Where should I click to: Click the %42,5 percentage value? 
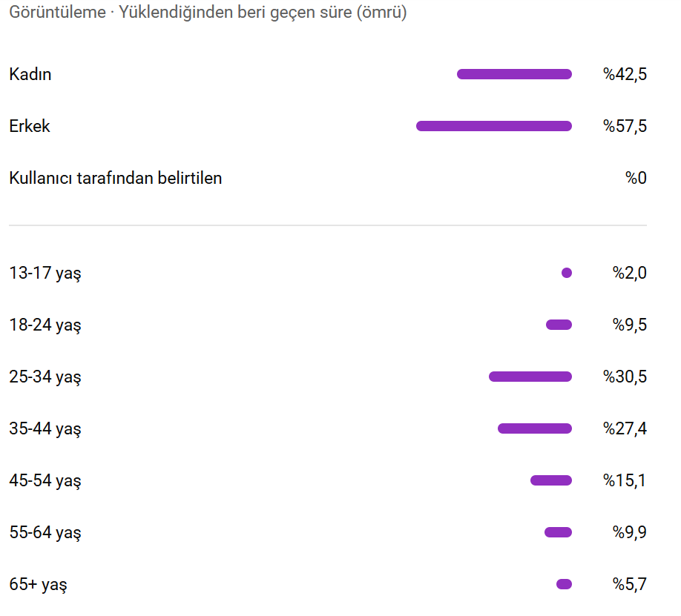(x=625, y=74)
